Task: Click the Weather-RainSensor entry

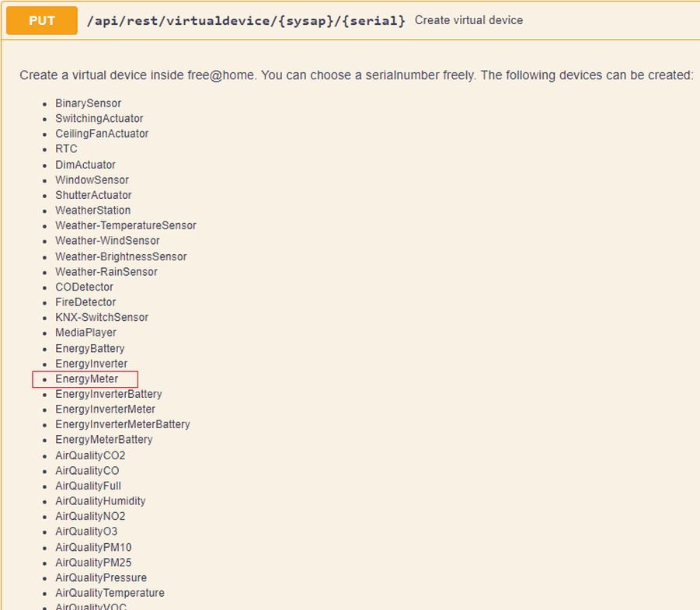Action: point(106,272)
